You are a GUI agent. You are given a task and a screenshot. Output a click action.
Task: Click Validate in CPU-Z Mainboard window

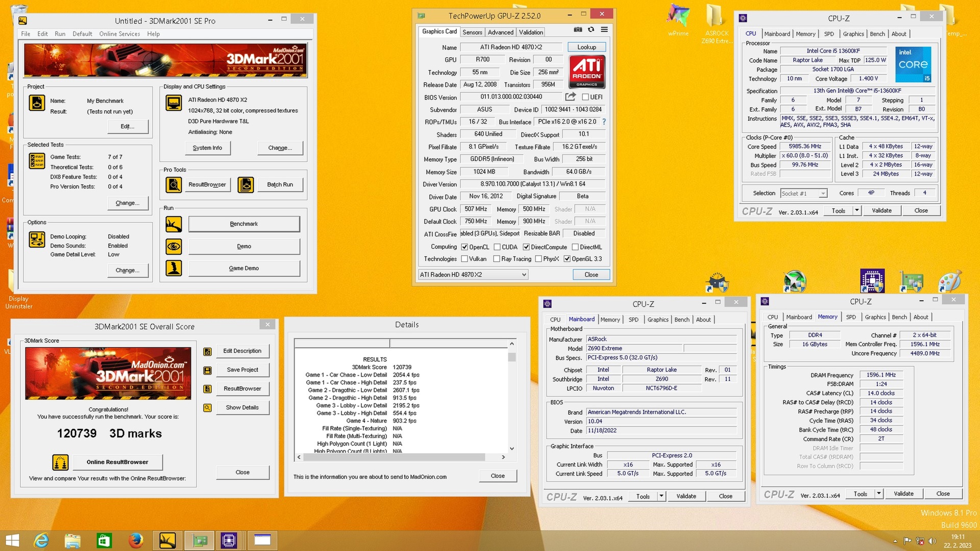[x=686, y=496]
